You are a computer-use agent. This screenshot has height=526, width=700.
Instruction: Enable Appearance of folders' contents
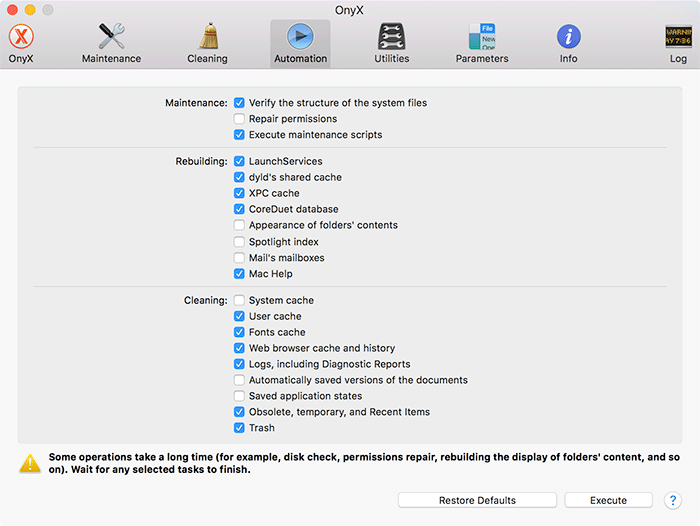pyautogui.click(x=239, y=225)
